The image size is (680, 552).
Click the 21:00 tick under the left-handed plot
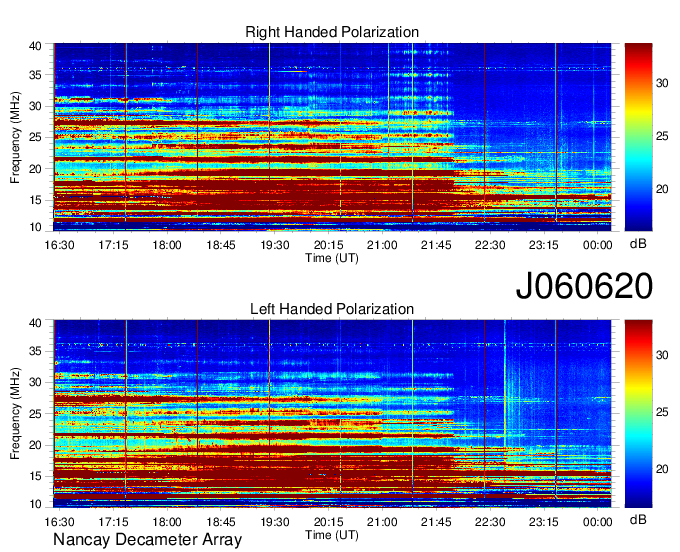click(382, 522)
